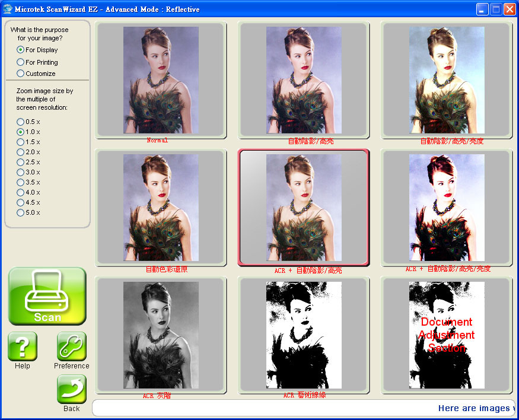Screen dimensions: 519x420
Task: Choose the For Printing purpose option
Action: (x=21, y=62)
